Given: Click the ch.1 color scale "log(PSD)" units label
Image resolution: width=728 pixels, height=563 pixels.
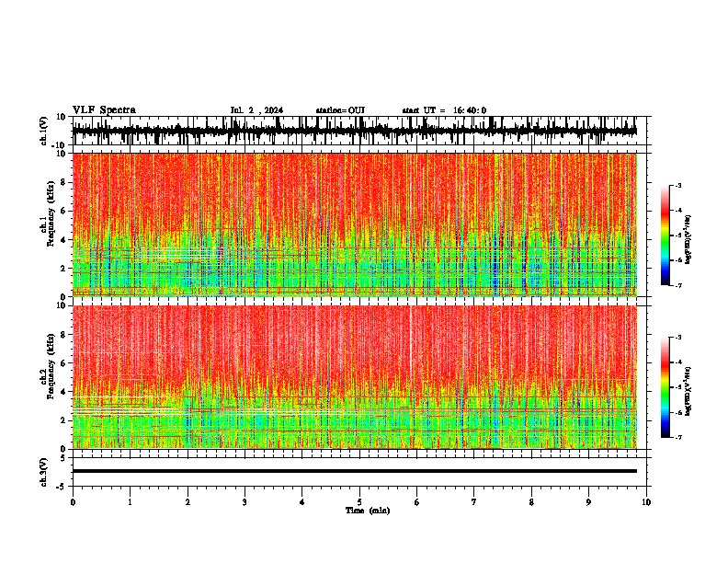Looking at the screenshot, I should pos(688,240).
